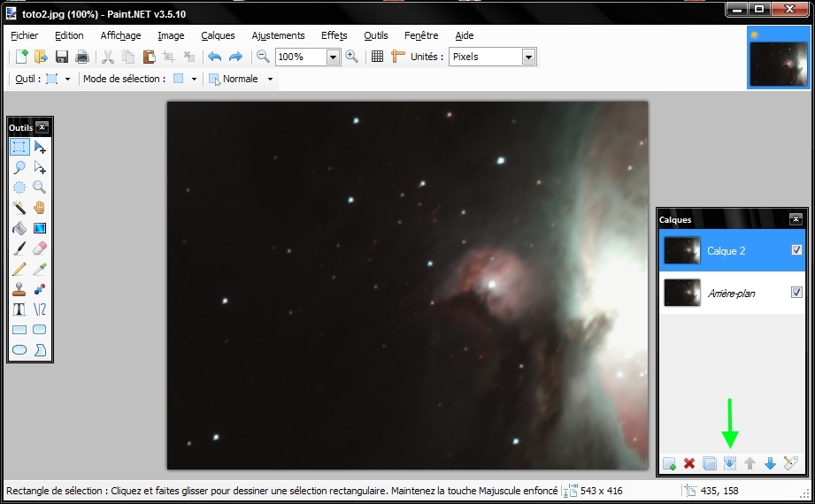815x504 pixels.
Task: Select the Line/Curve tool
Action: 40,309
